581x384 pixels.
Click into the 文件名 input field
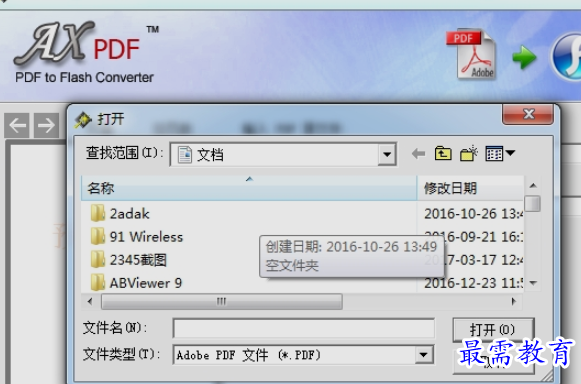click(303, 328)
